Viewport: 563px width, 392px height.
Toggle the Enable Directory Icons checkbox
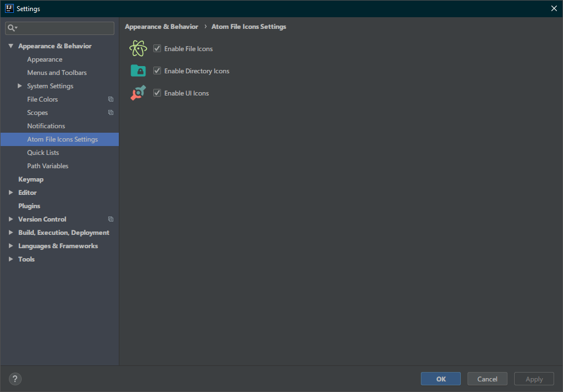[x=157, y=71]
